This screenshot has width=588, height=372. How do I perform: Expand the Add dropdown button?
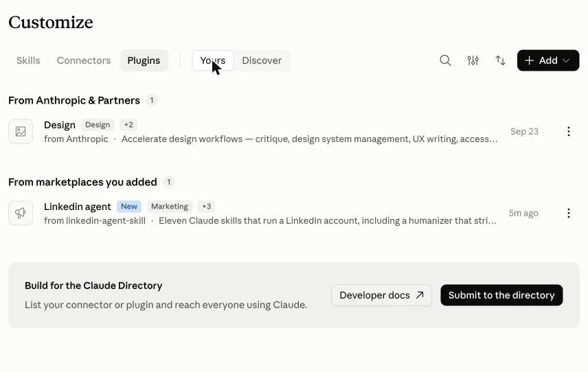548,60
